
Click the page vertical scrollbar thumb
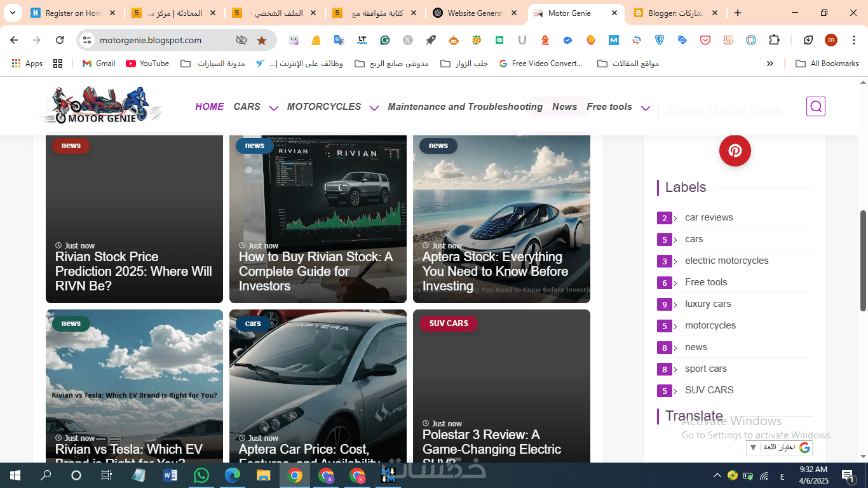(x=863, y=261)
